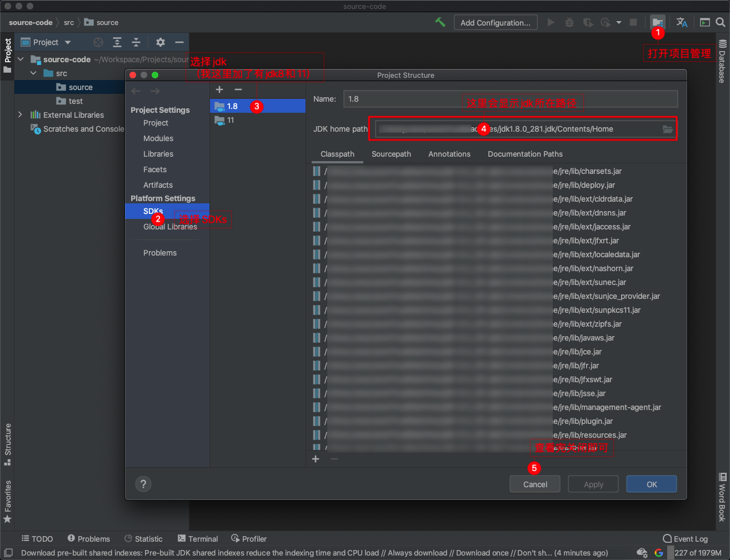The height and width of the screenshot is (560, 730).
Task: Select the 11 SDK in list
Action: coord(258,120)
